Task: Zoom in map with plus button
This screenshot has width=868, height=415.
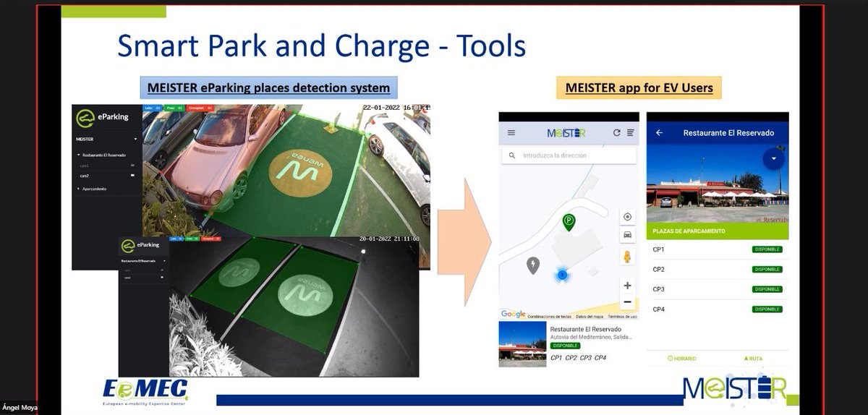Action: point(627,286)
